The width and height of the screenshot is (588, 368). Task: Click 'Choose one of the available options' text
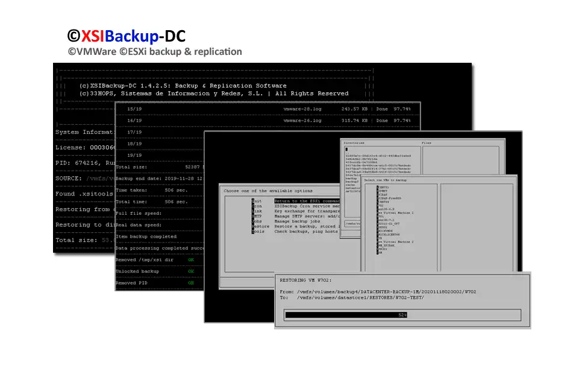pyautogui.click(x=268, y=191)
